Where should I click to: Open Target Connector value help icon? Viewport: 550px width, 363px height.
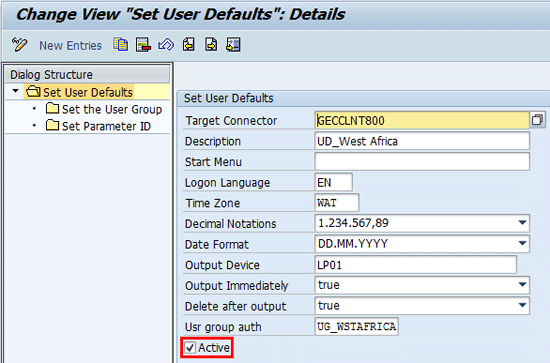click(x=537, y=120)
